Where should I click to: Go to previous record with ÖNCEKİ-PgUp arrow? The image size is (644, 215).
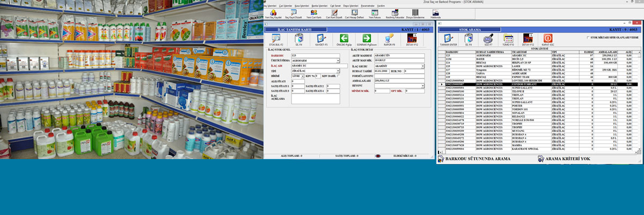pos(344,38)
